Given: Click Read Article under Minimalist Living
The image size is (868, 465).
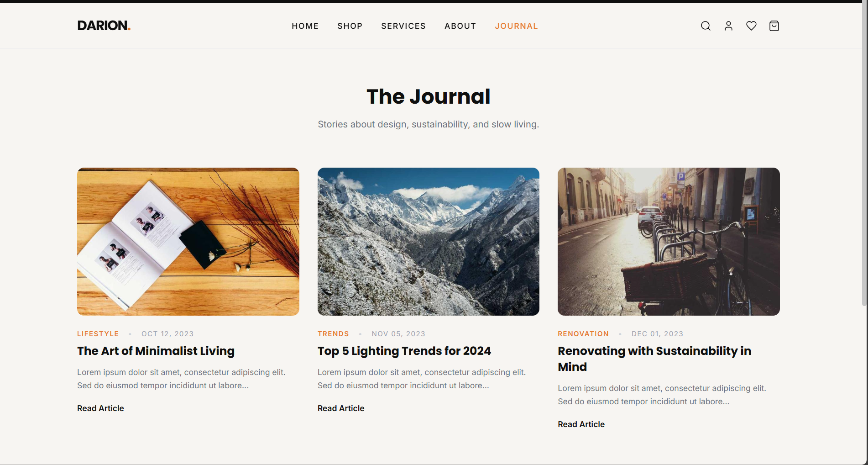Looking at the screenshot, I should [100, 408].
